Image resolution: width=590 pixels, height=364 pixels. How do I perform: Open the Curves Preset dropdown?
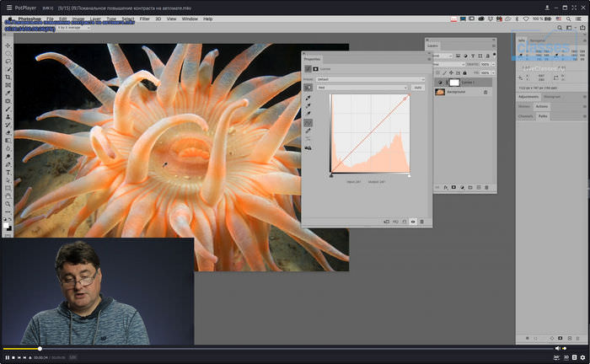click(x=370, y=79)
